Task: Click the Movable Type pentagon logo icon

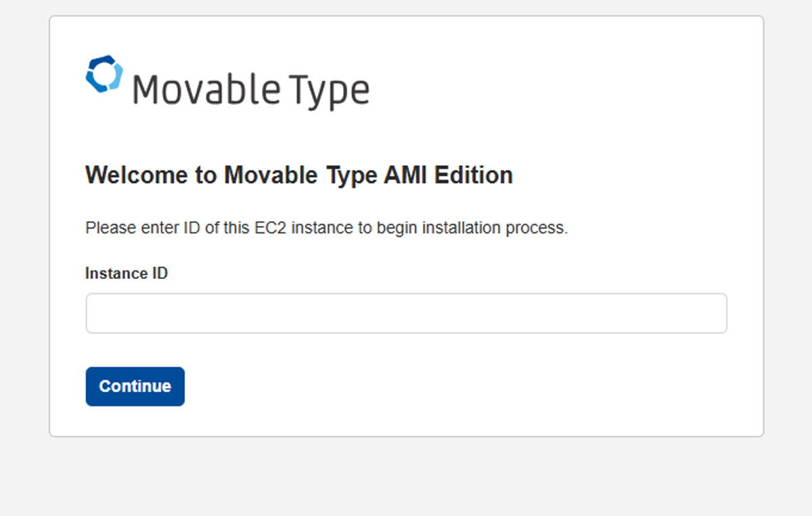Action: tap(104, 74)
